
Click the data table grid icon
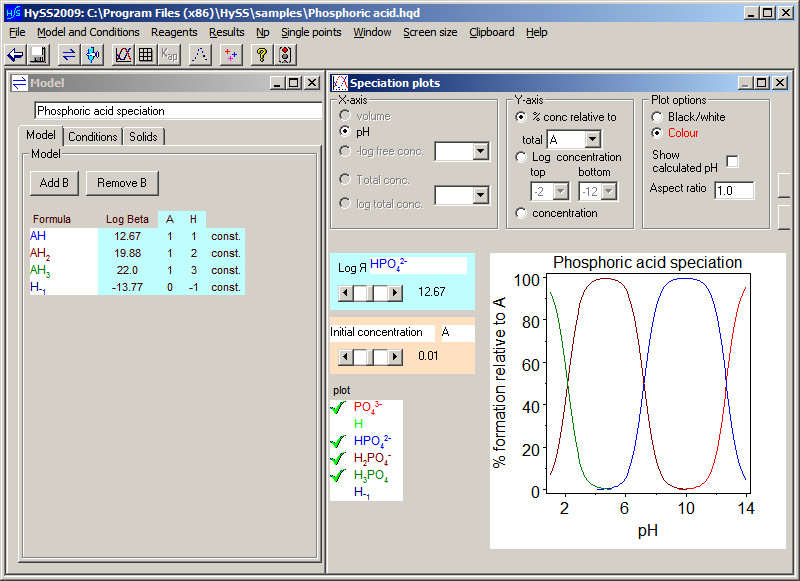point(146,54)
